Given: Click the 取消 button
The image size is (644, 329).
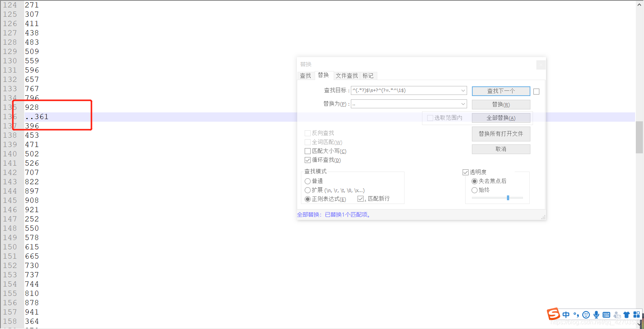Looking at the screenshot, I should pyautogui.click(x=501, y=149).
